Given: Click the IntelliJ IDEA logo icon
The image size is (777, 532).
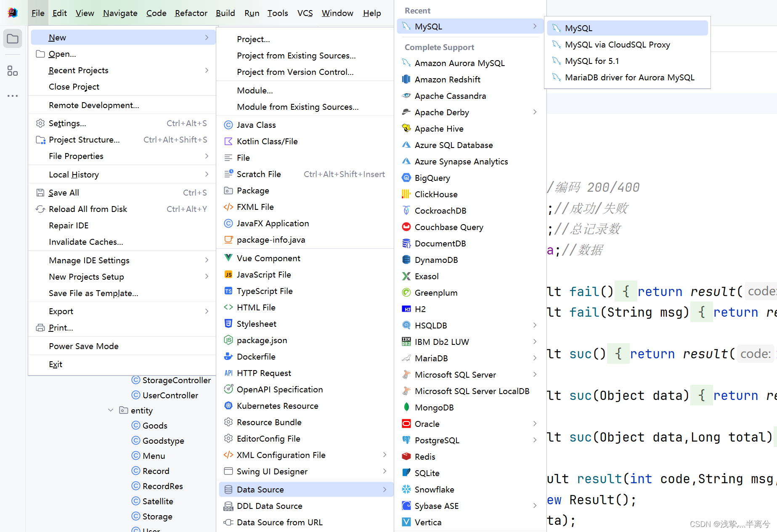Looking at the screenshot, I should point(13,13).
